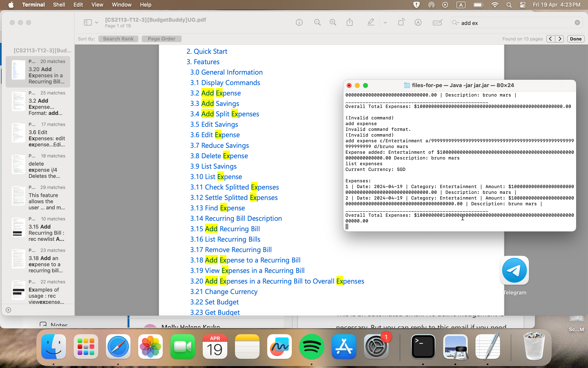Sort results by Page Order
The height and width of the screenshot is (368, 588).
point(161,39)
